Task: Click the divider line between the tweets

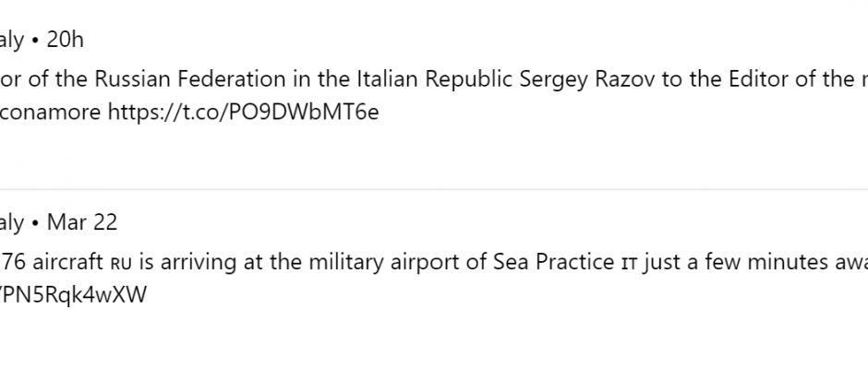Action: pyautogui.click(x=434, y=189)
